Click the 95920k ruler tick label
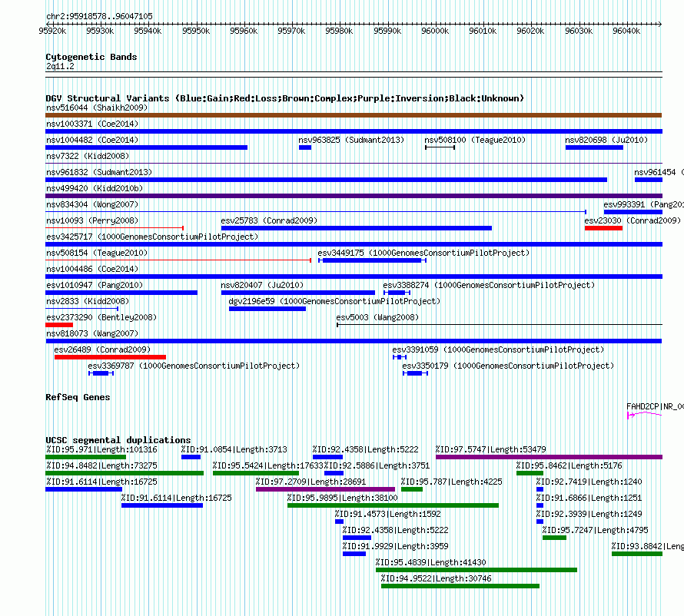Image resolution: width=684 pixels, height=616 pixels. click(x=52, y=31)
